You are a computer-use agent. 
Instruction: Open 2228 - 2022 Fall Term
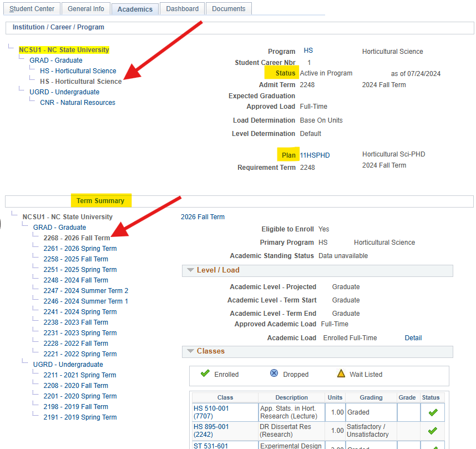click(76, 344)
